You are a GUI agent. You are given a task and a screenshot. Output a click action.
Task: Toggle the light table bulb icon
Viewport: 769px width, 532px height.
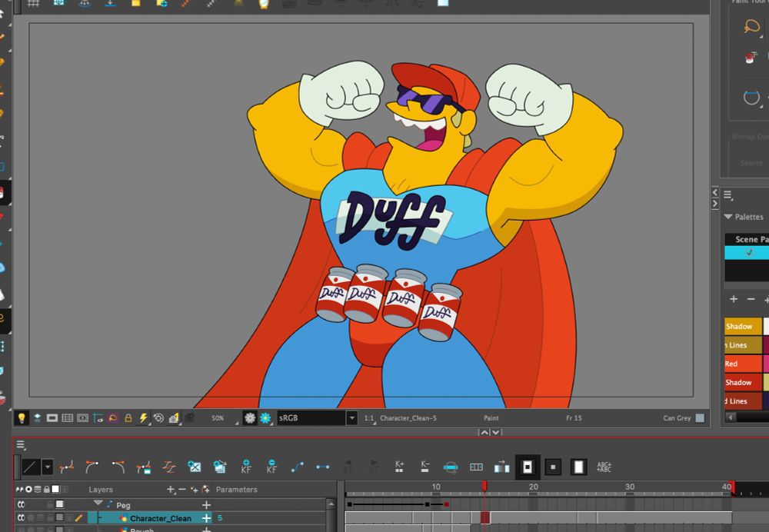[22, 417]
